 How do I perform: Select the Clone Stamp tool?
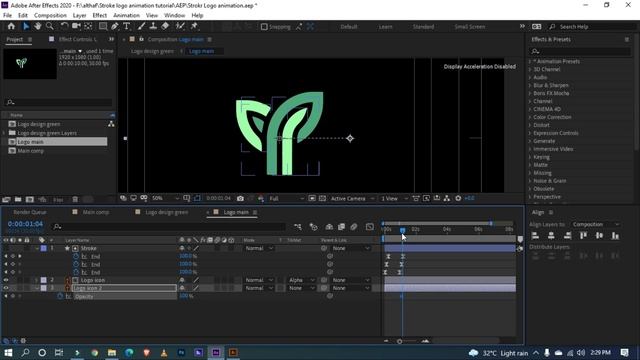pyautogui.click(x=153, y=26)
